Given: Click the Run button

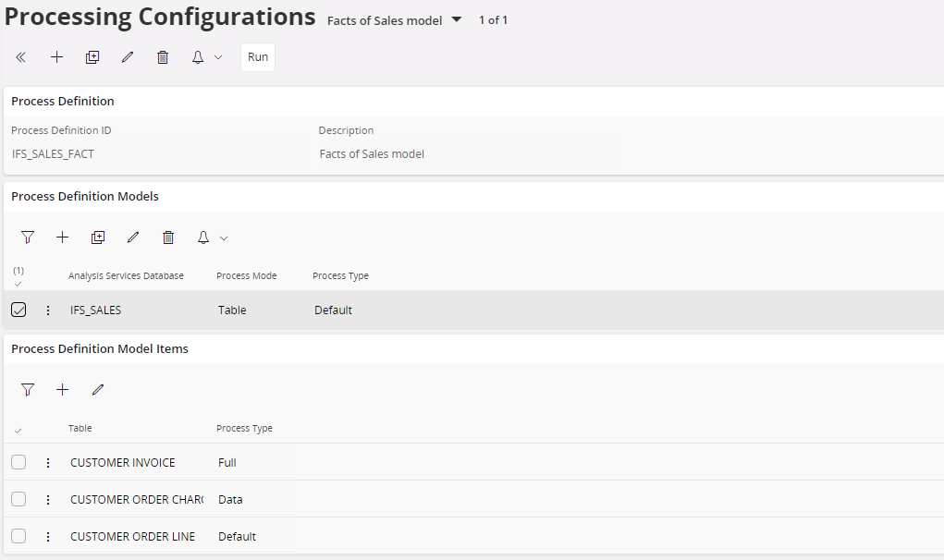Looking at the screenshot, I should tap(257, 56).
